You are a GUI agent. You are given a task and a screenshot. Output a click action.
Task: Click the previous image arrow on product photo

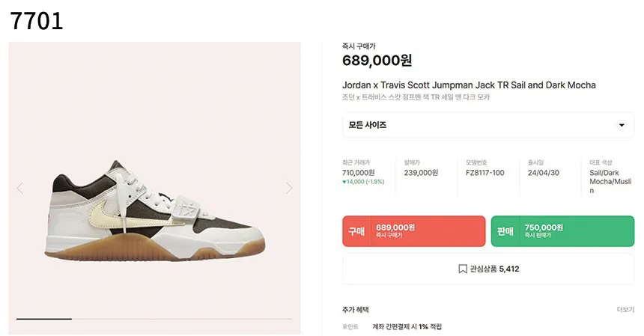click(x=20, y=189)
